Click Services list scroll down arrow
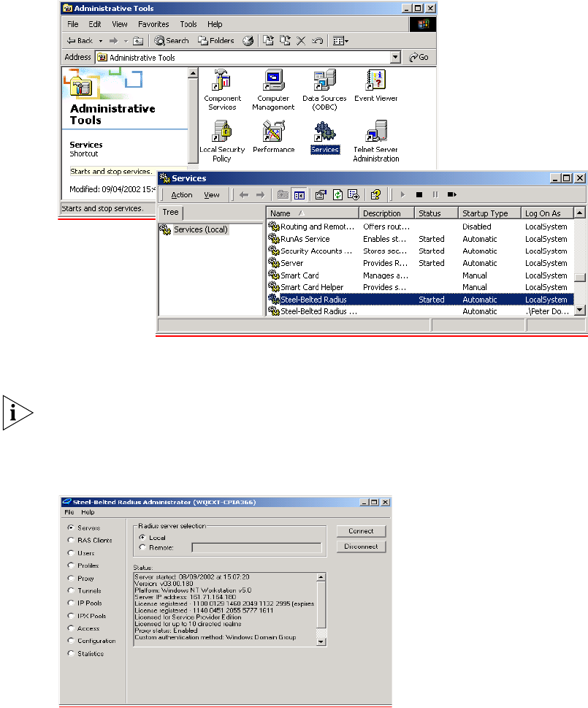 click(x=580, y=311)
